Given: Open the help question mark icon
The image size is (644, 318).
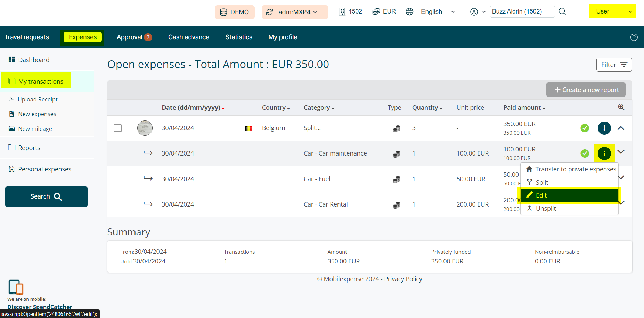Looking at the screenshot, I should (x=634, y=37).
